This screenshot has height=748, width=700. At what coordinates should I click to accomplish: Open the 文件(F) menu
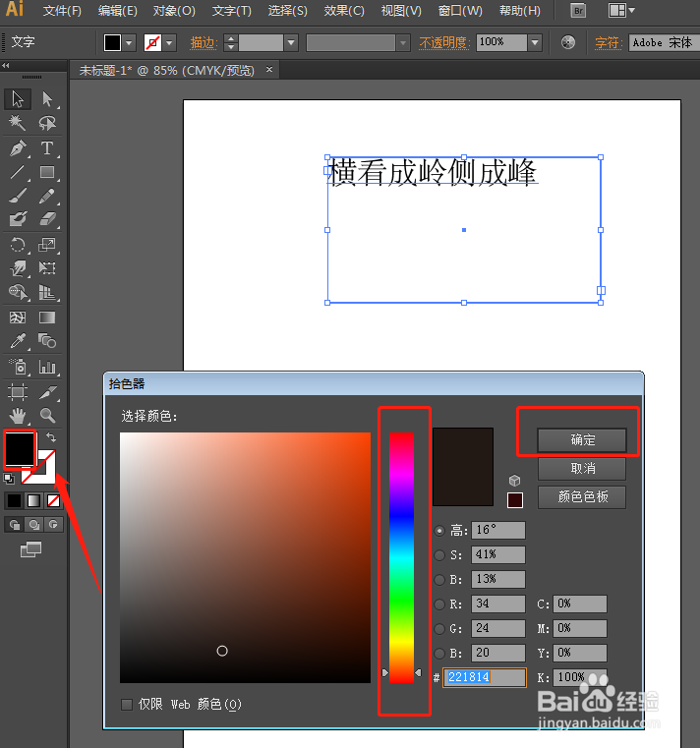pos(62,11)
